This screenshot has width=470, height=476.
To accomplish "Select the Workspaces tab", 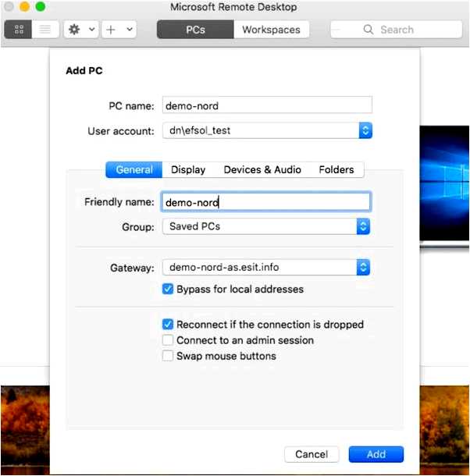I will (x=272, y=30).
